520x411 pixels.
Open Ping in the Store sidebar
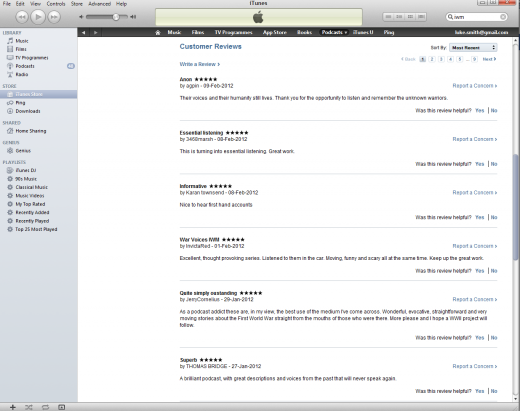(x=20, y=103)
